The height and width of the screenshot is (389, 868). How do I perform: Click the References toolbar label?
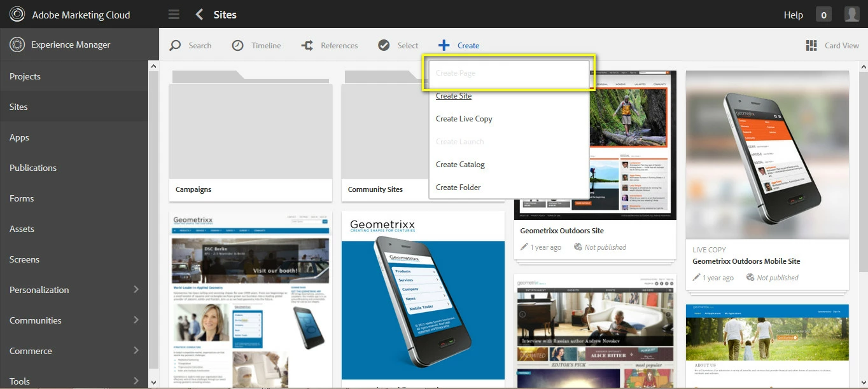tap(339, 46)
